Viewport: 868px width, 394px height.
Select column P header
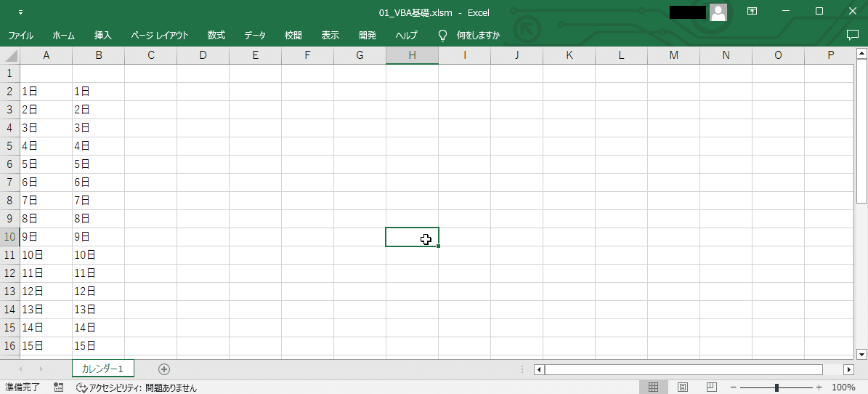point(829,55)
